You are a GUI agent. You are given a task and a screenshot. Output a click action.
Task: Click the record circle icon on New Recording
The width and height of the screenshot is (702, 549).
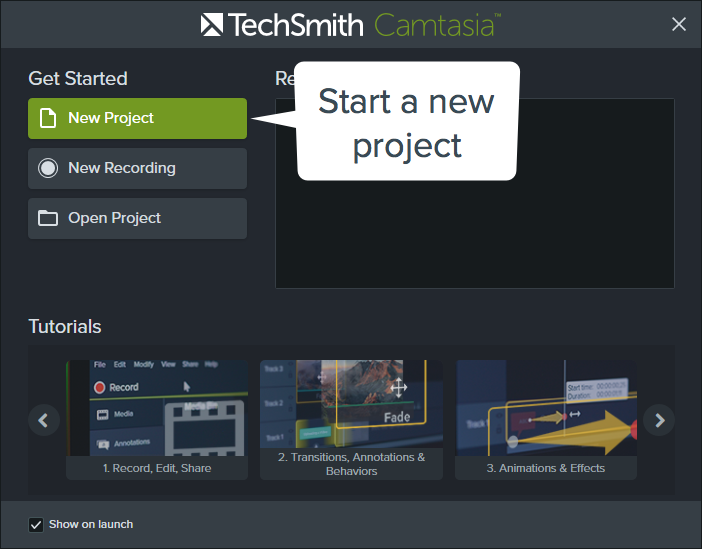(x=48, y=168)
